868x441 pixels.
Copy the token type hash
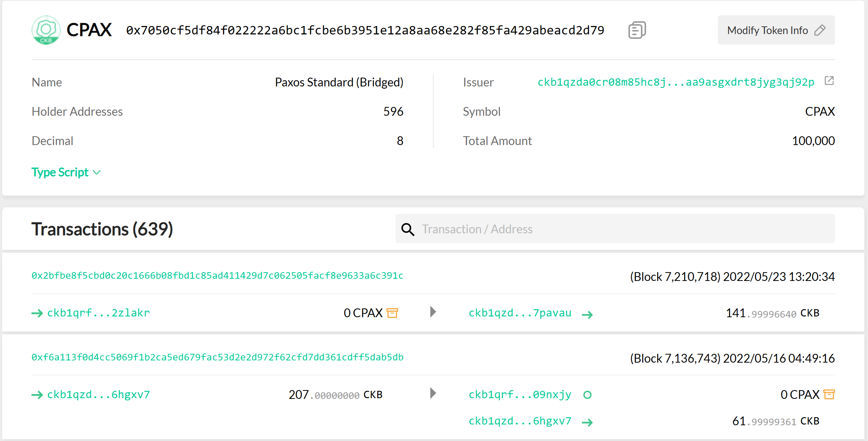tap(637, 30)
